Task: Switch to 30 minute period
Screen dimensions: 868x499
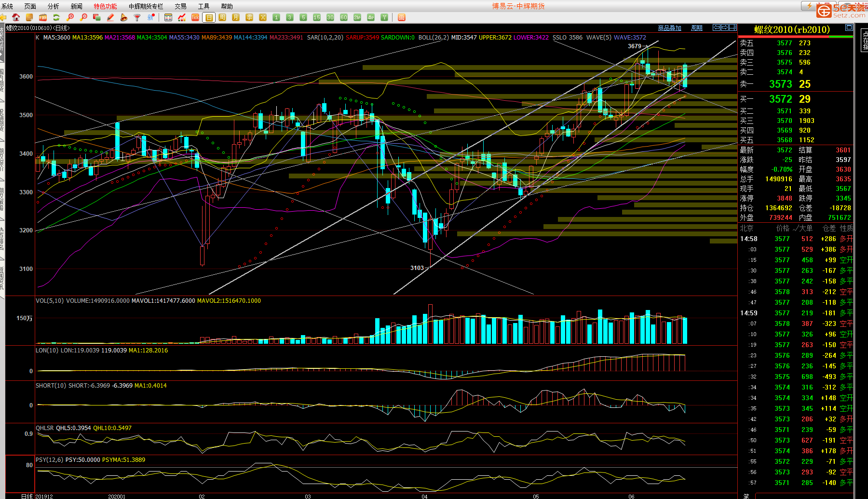Action: tap(330, 17)
